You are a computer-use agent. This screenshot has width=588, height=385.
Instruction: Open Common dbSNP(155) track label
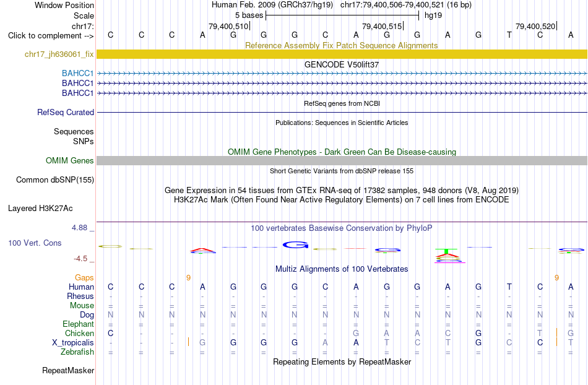point(55,180)
